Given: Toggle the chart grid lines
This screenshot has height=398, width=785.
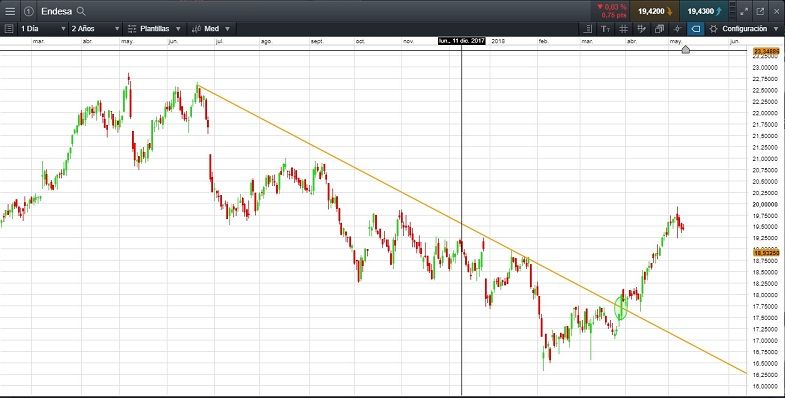Looking at the screenshot, I should click(x=623, y=29).
